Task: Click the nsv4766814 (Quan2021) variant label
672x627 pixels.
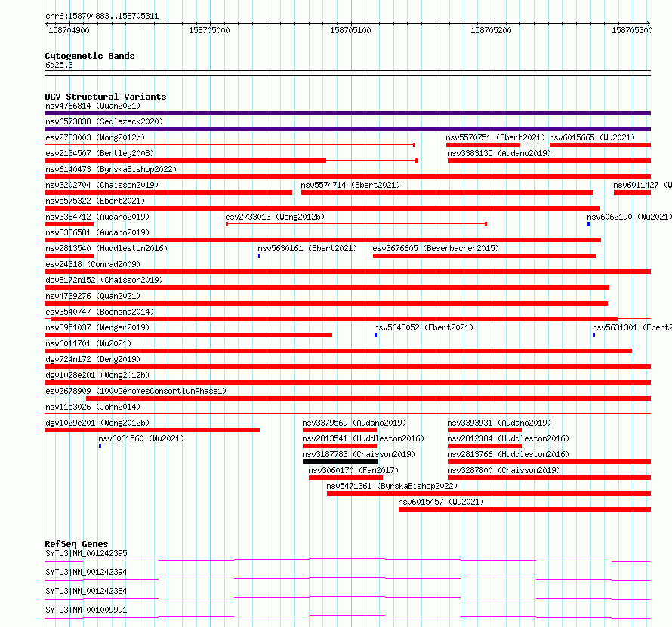Action: [x=93, y=106]
